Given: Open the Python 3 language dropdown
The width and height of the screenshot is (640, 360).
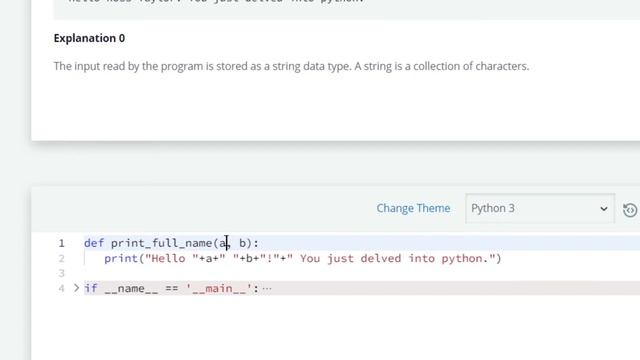Looking at the screenshot, I should pos(540,208).
